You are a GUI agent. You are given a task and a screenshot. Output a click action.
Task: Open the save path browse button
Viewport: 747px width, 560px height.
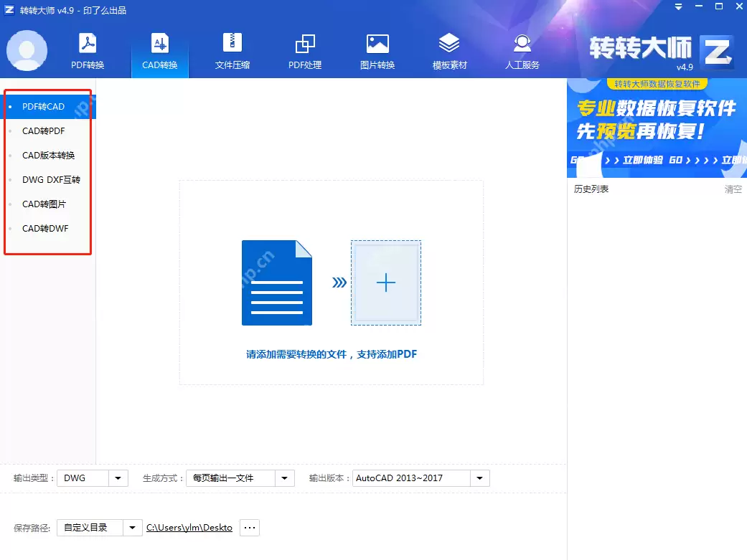[x=249, y=527]
